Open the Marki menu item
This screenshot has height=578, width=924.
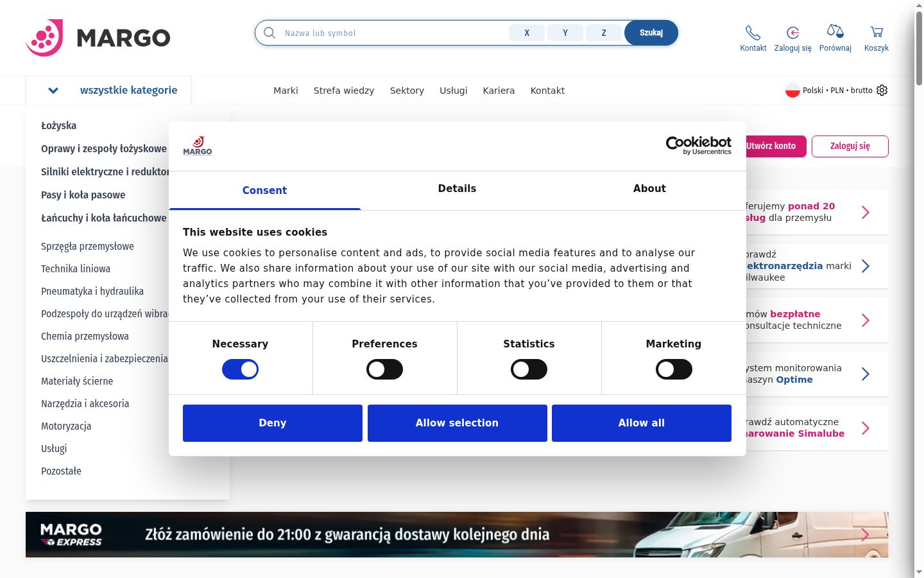pyautogui.click(x=286, y=91)
